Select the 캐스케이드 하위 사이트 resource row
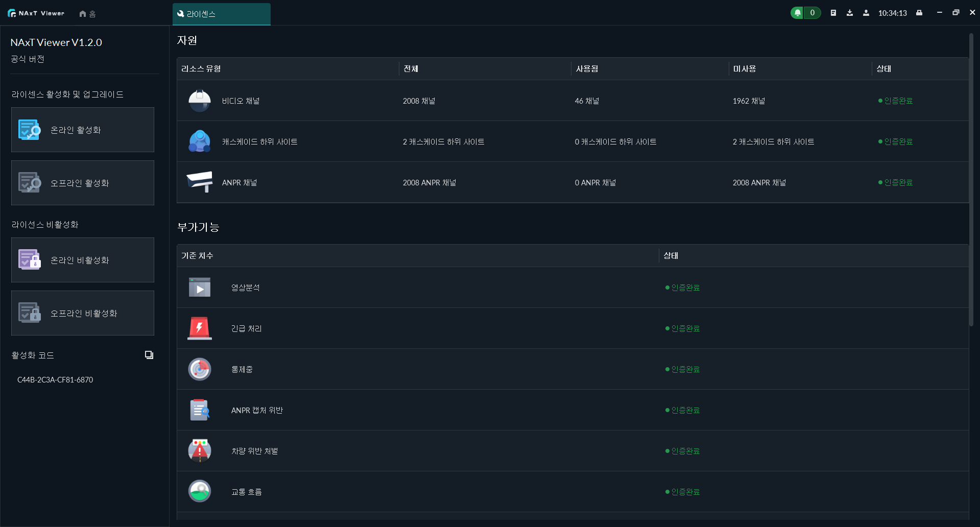980x527 pixels. [259, 142]
